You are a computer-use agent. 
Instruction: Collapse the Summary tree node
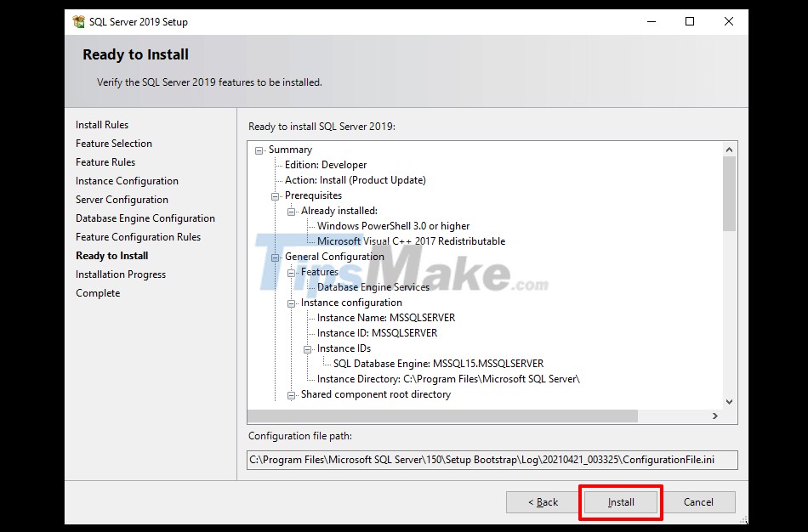click(x=259, y=150)
